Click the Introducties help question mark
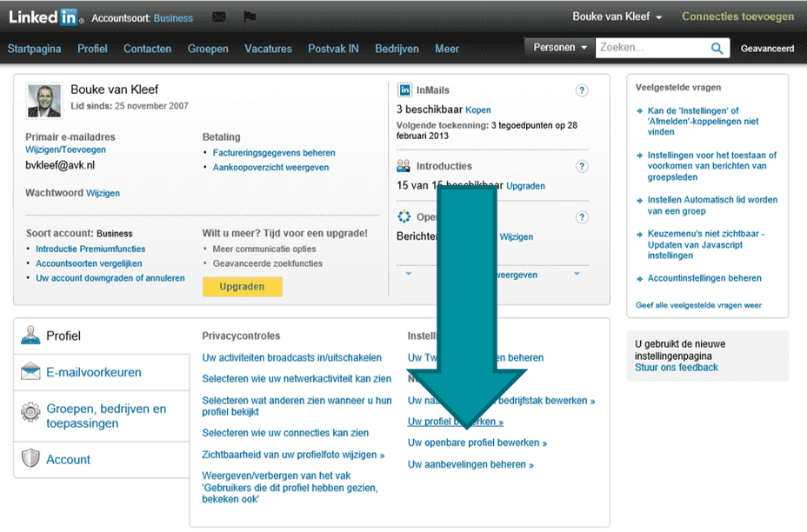 coord(582,166)
